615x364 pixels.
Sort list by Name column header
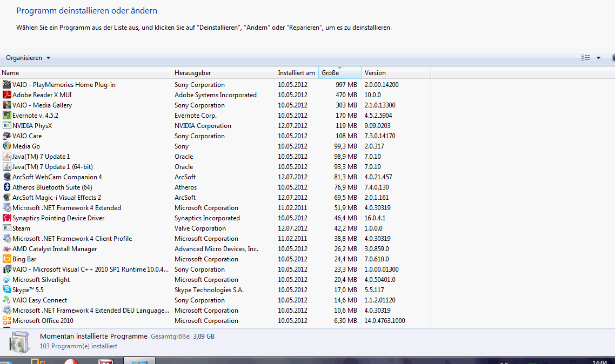(85, 73)
